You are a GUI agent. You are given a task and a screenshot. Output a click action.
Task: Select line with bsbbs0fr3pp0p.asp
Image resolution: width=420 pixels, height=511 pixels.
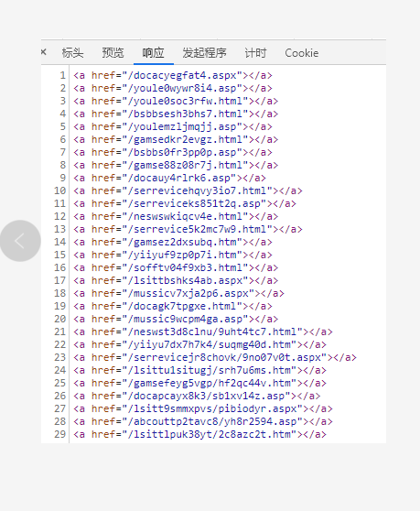coord(173,153)
